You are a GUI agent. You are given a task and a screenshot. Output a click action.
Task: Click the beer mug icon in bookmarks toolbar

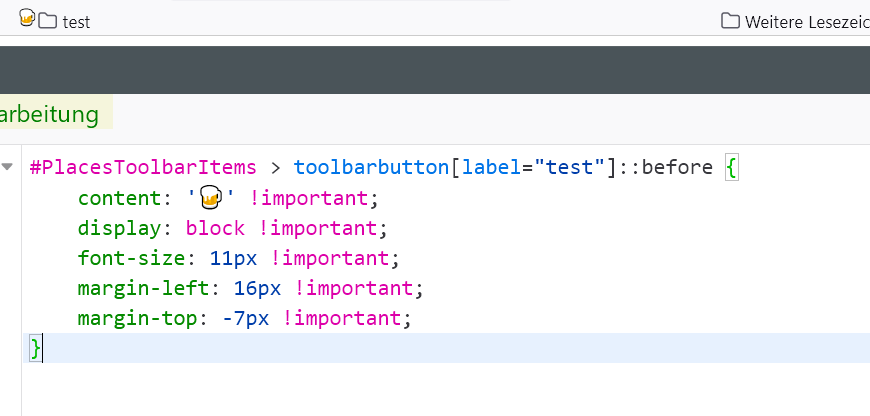tap(27, 17)
